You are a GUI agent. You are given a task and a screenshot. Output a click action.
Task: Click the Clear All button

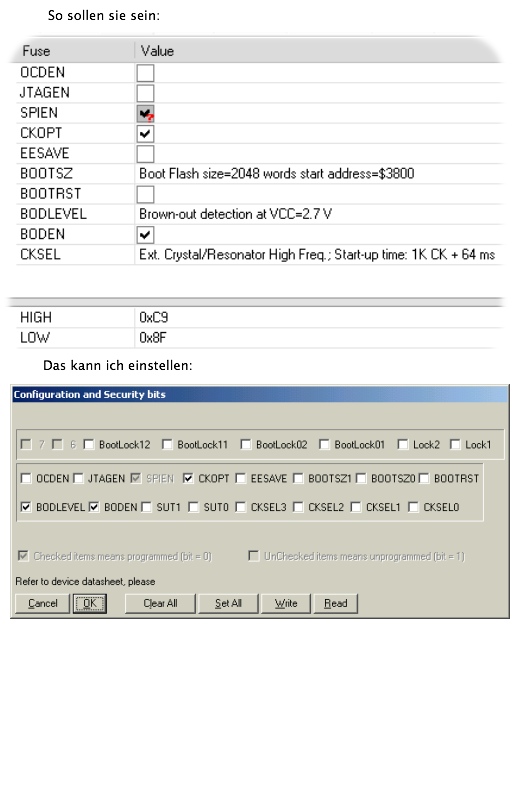160,604
